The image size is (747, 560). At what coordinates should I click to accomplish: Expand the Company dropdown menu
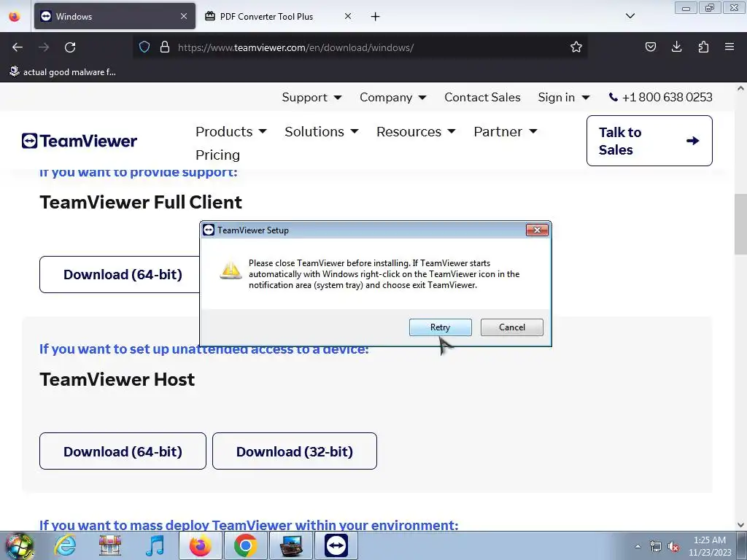(x=392, y=97)
